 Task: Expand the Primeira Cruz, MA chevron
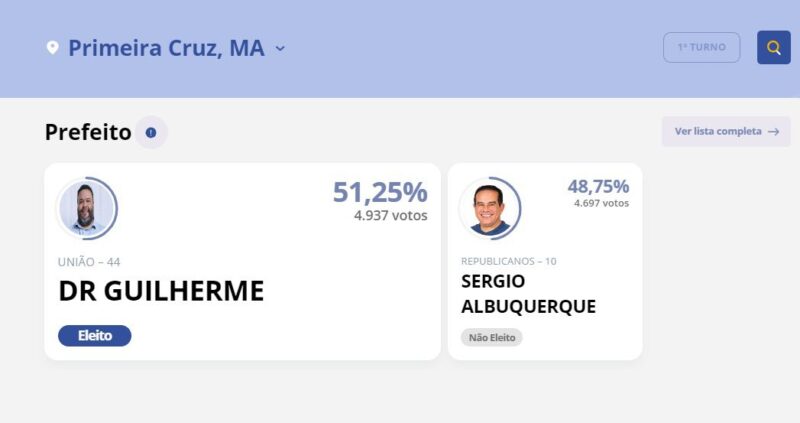click(x=280, y=48)
